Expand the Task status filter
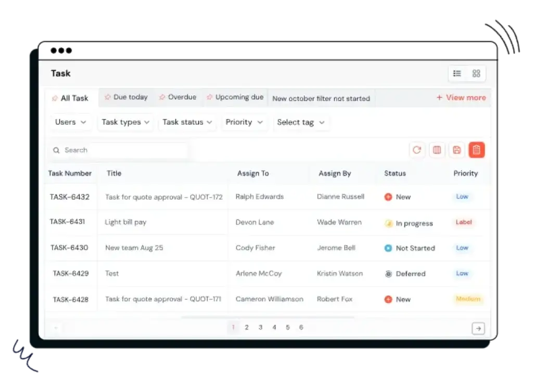The image size is (533, 392). click(x=187, y=122)
